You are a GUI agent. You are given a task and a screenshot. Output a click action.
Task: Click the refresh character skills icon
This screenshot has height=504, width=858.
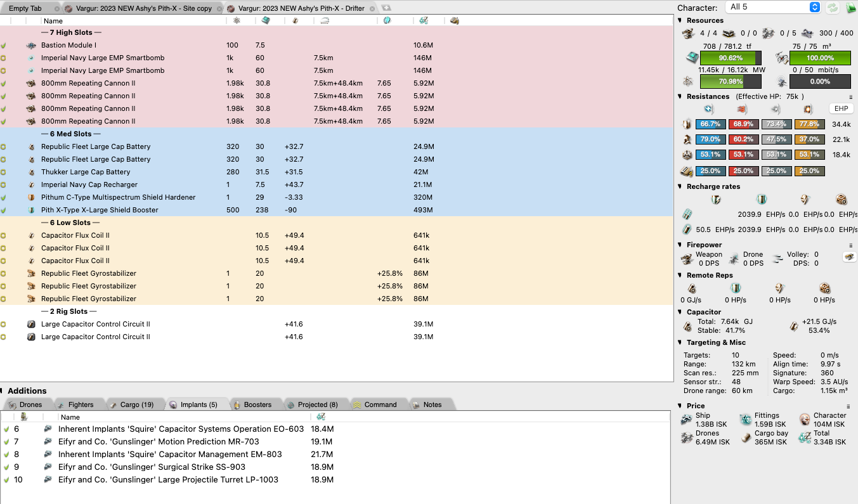tap(833, 7)
